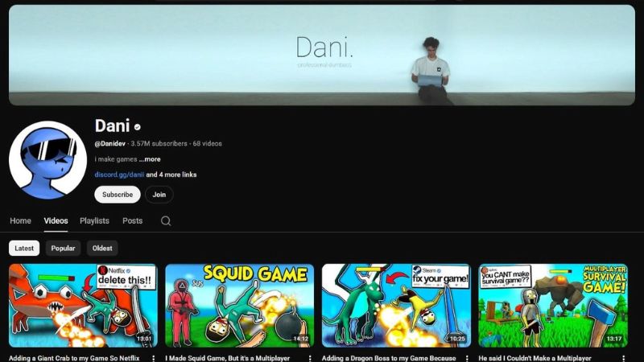
Task: Open 'I Made Squid Game' video title
Action: (x=228, y=358)
